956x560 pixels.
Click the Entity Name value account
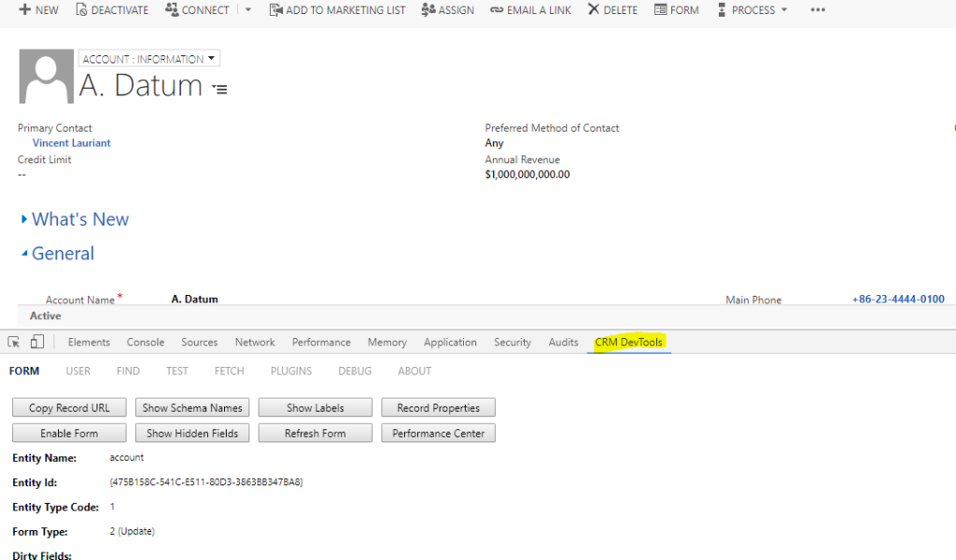tap(127, 457)
